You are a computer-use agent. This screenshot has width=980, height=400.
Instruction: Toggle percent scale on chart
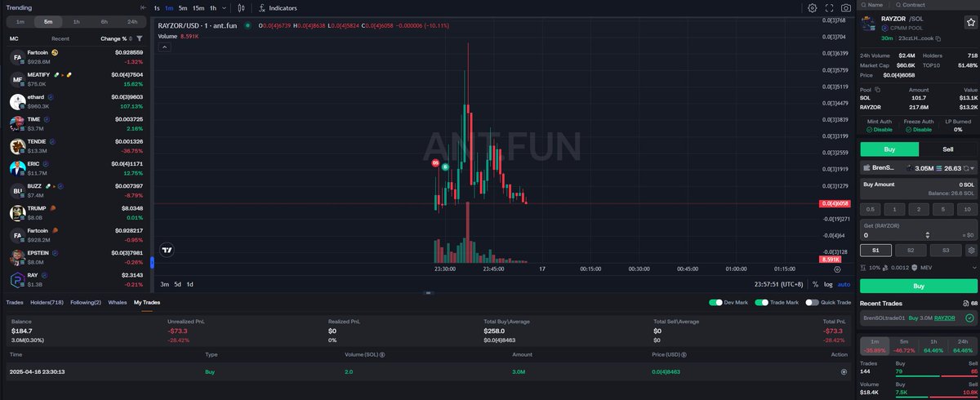point(815,284)
